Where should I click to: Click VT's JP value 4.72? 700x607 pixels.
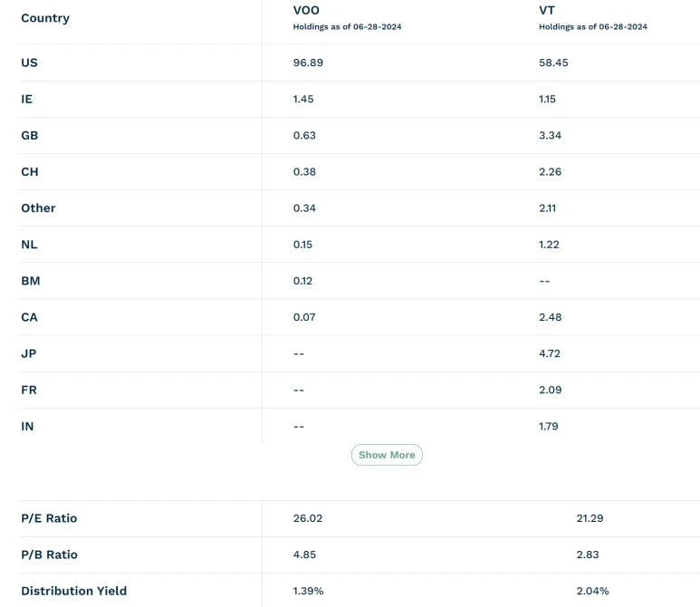click(x=551, y=352)
